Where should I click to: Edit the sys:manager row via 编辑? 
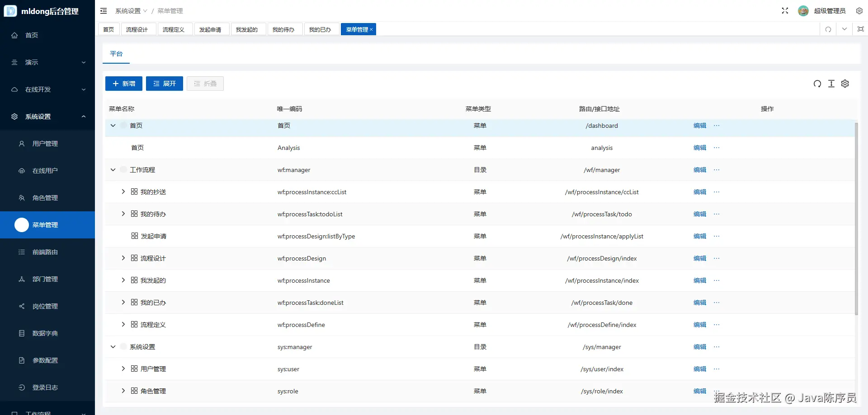(700, 347)
